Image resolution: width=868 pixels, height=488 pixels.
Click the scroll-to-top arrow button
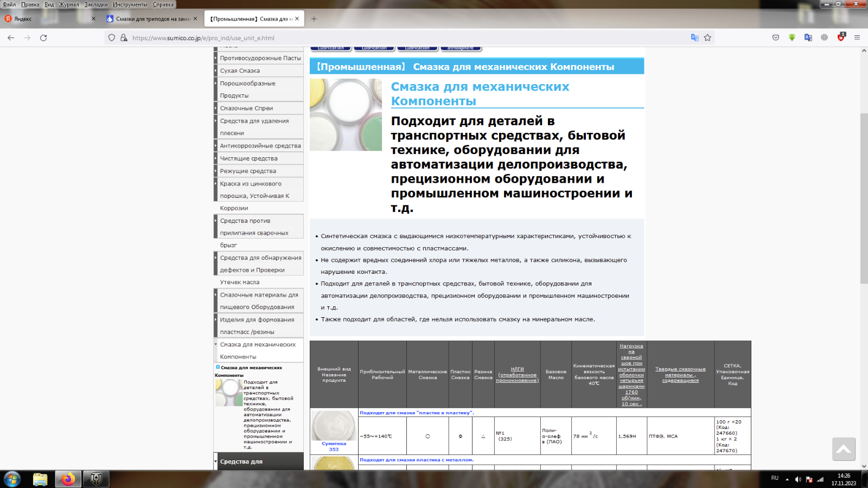(x=844, y=449)
